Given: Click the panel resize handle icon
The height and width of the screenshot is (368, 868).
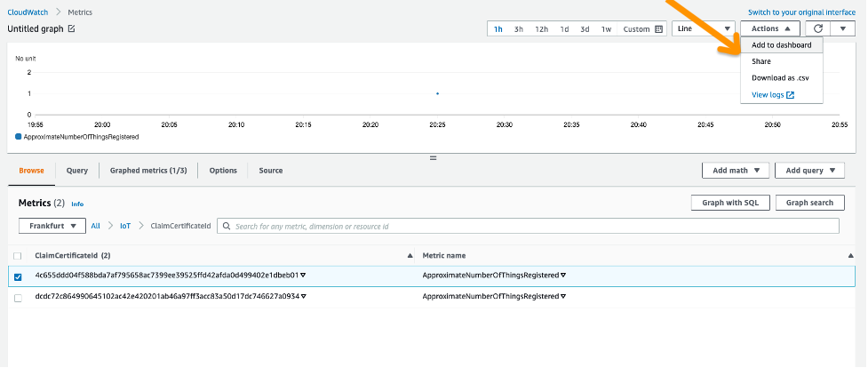Looking at the screenshot, I should pos(433,158).
